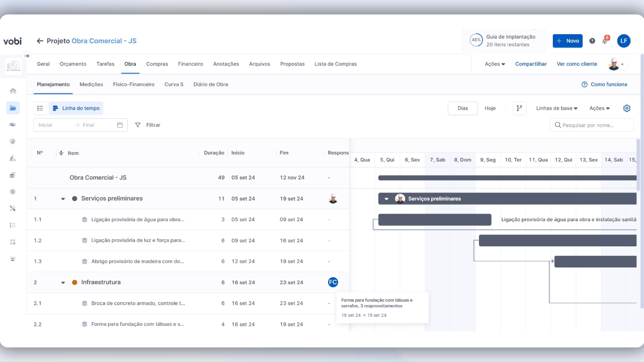The width and height of the screenshot is (644, 362).
Task: Open the grid-plus apps icon in sidebar
Action: pos(13,242)
